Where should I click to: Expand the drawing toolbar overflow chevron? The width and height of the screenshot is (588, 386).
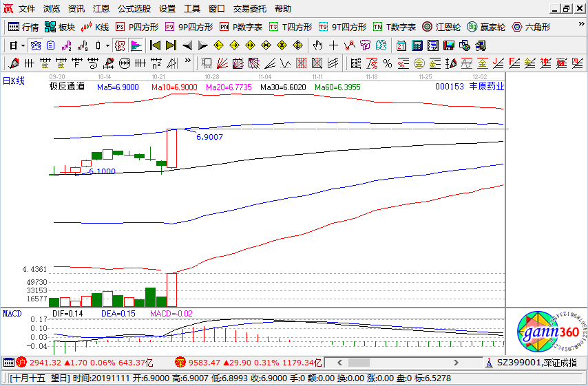pyautogui.click(x=187, y=60)
